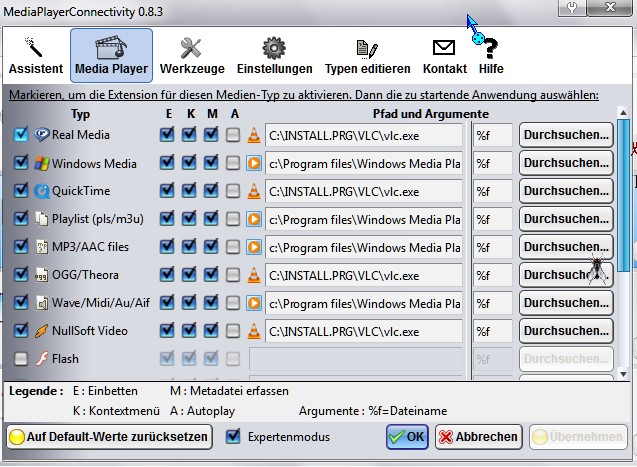The image size is (637, 467).
Task: Click VLC cone icon for Real Media
Action: (x=254, y=135)
